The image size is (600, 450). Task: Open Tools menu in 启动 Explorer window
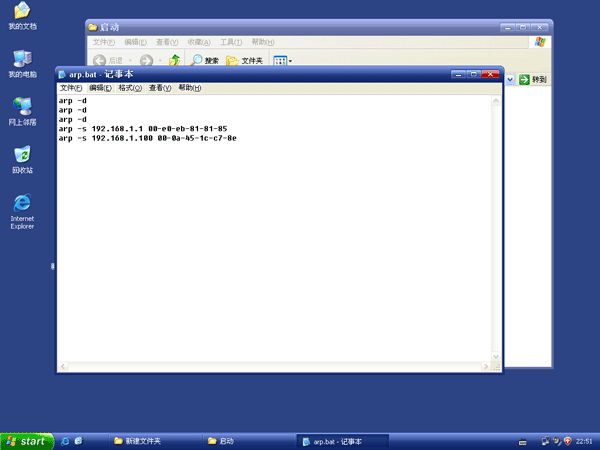pyautogui.click(x=231, y=42)
